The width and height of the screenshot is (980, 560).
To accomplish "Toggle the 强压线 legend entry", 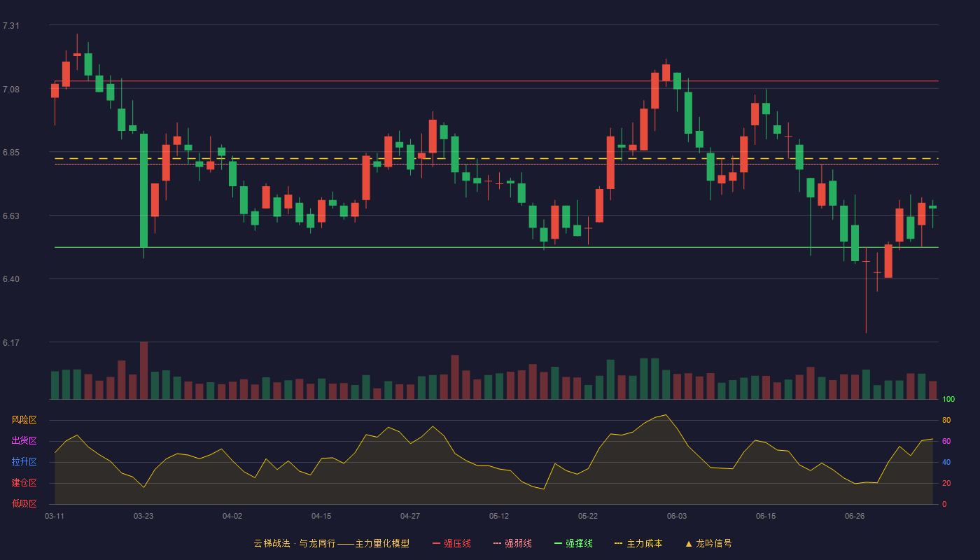I will point(451,543).
